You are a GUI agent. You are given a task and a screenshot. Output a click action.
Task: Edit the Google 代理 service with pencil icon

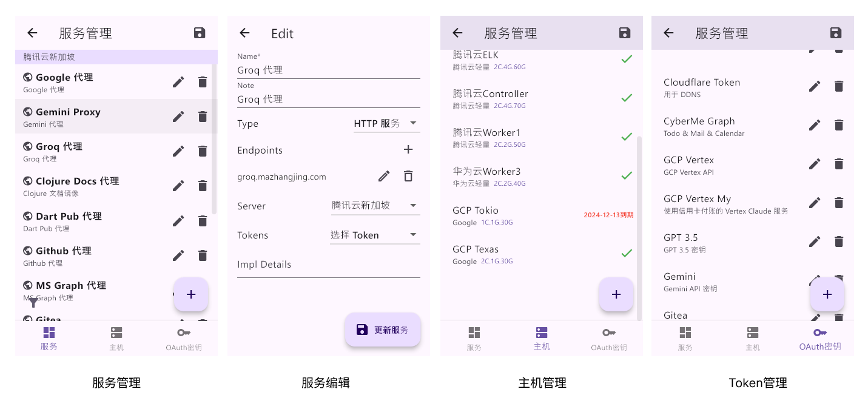[x=178, y=81]
